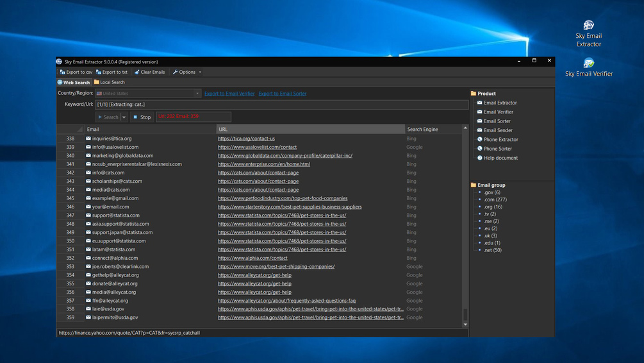Click Sky Email Extractor title bar logo

[x=59, y=62]
